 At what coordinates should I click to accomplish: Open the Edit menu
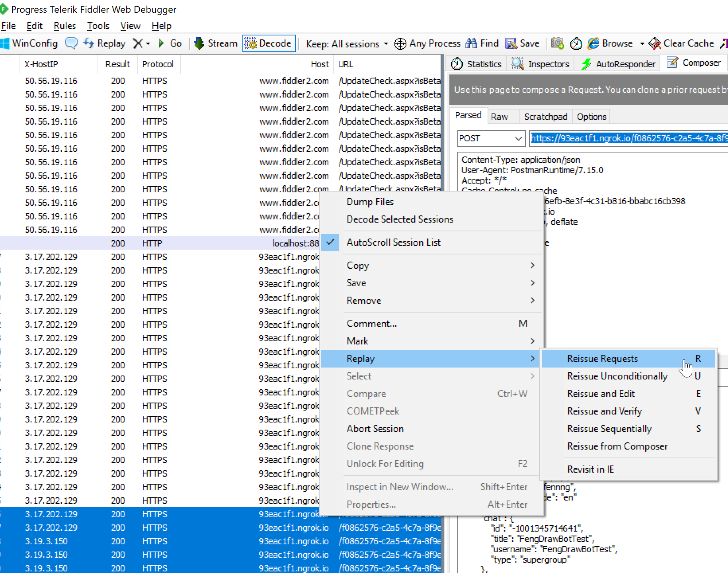[34, 26]
